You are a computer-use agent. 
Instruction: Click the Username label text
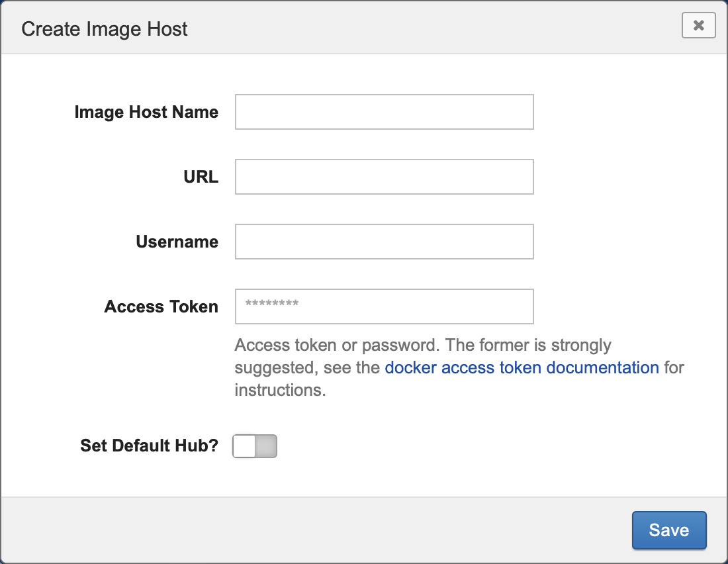(x=177, y=242)
